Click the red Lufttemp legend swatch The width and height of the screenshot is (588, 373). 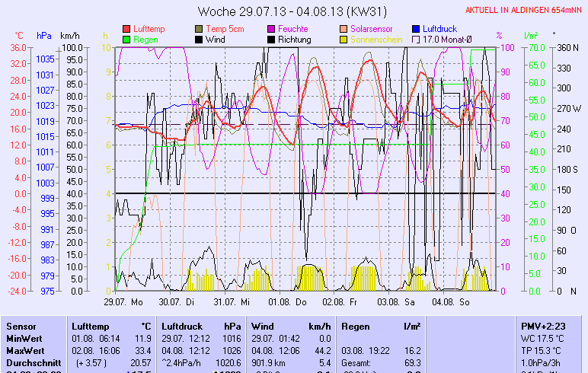pos(126,28)
